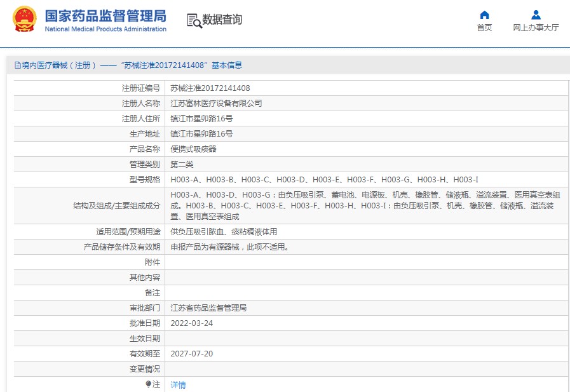Viewport: 570px width, 392px height.
Task: Click 供负压吸引脓血、痰粘稠液体用 text
Action: pyautogui.click(x=224, y=232)
